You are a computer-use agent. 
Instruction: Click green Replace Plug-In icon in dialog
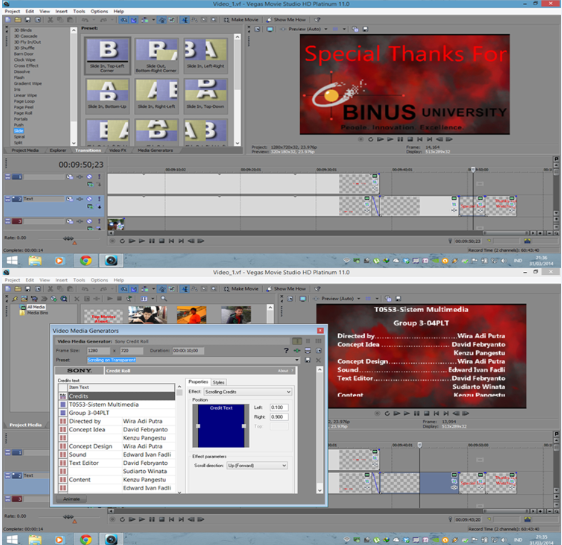point(297,350)
